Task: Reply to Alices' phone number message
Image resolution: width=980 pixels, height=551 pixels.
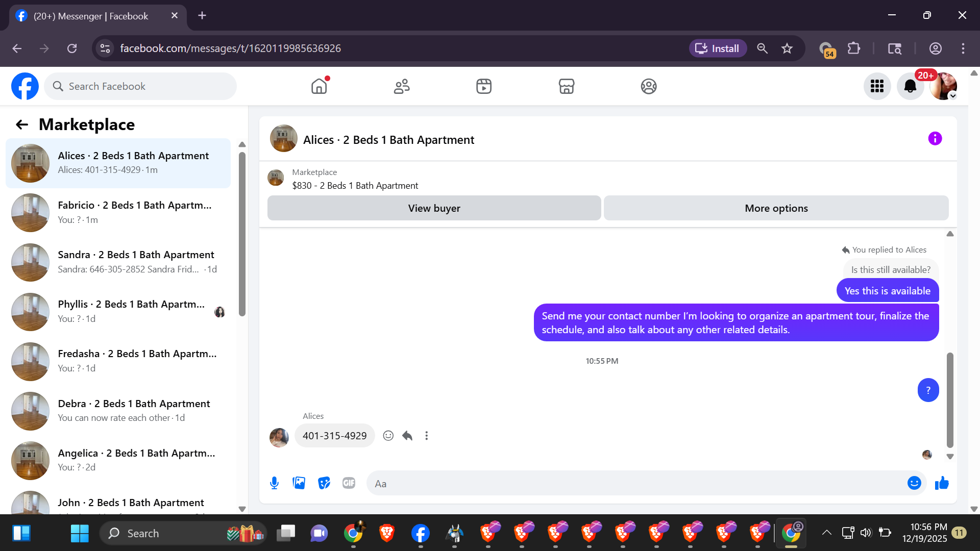Action: click(x=407, y=436)
